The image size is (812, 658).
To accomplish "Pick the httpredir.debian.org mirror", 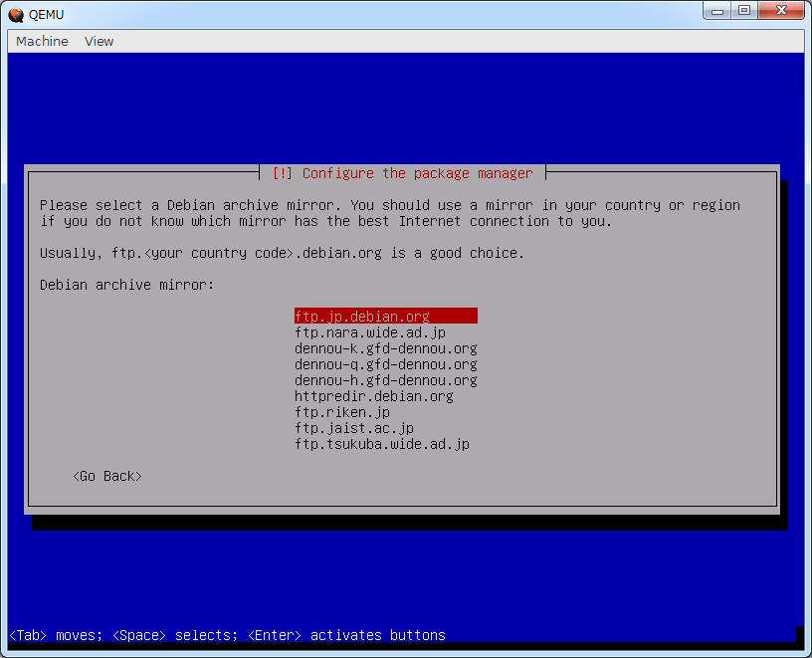I will pos(374,396).
